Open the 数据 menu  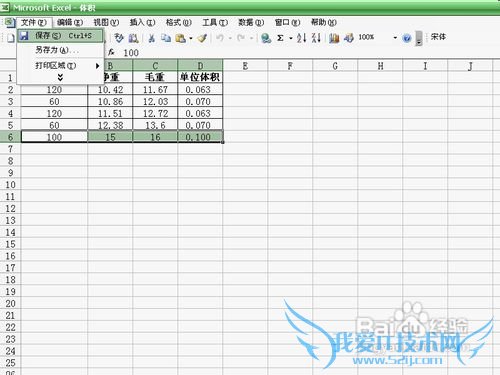(251, 23)
